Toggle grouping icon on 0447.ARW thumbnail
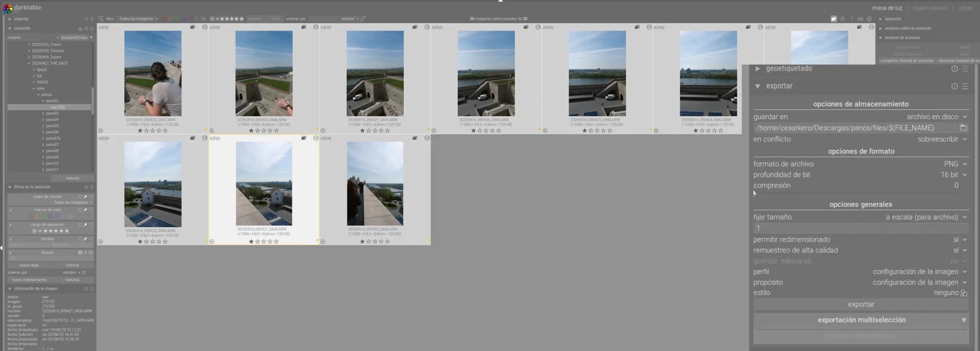Screen dimensions: 980x351 pyautogui.click(x=193, y=27)
